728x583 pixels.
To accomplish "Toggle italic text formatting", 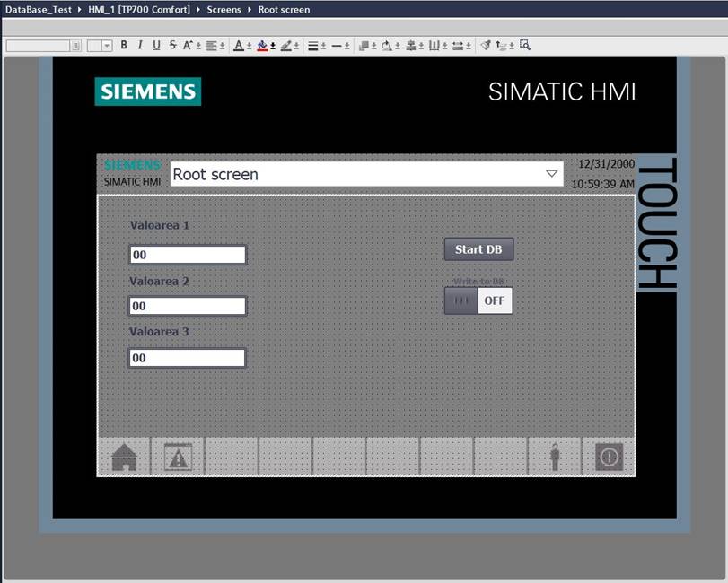I will [140, 45].
